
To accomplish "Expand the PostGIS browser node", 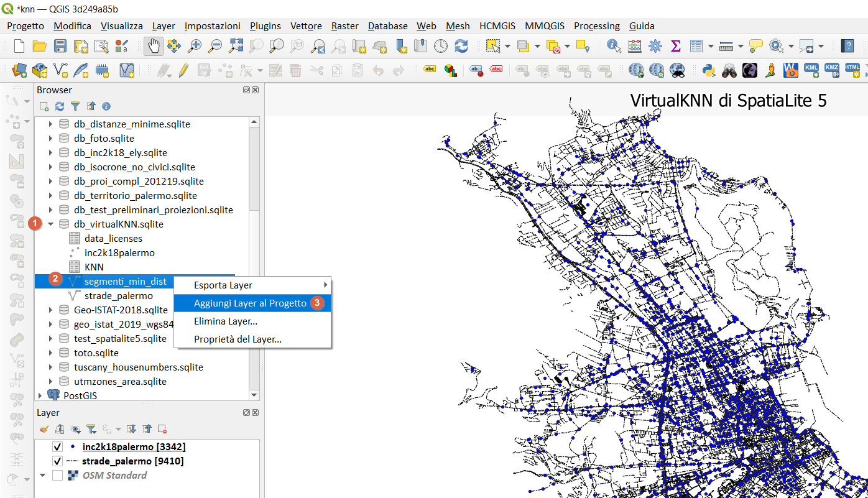I will 40,396.
